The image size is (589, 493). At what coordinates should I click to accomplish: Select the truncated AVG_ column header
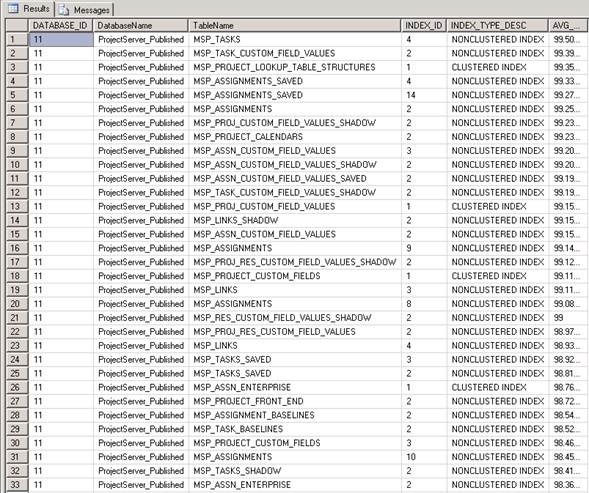[569, 26]
